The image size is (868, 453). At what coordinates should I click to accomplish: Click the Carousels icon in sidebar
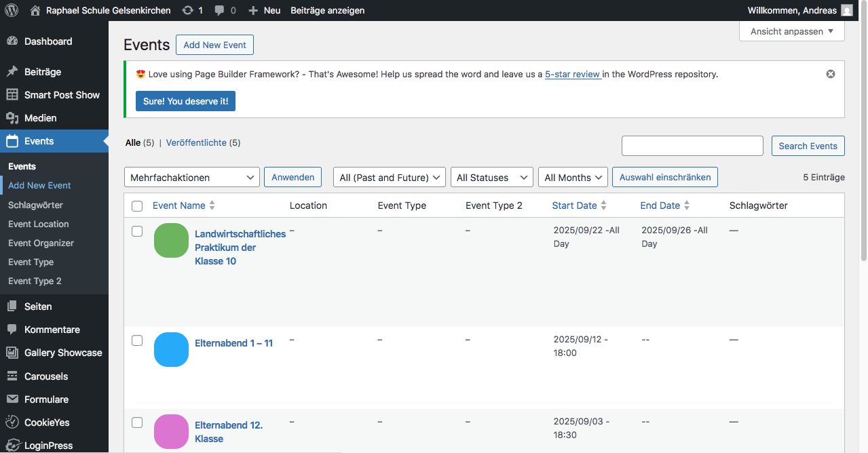tap(12, 376)
